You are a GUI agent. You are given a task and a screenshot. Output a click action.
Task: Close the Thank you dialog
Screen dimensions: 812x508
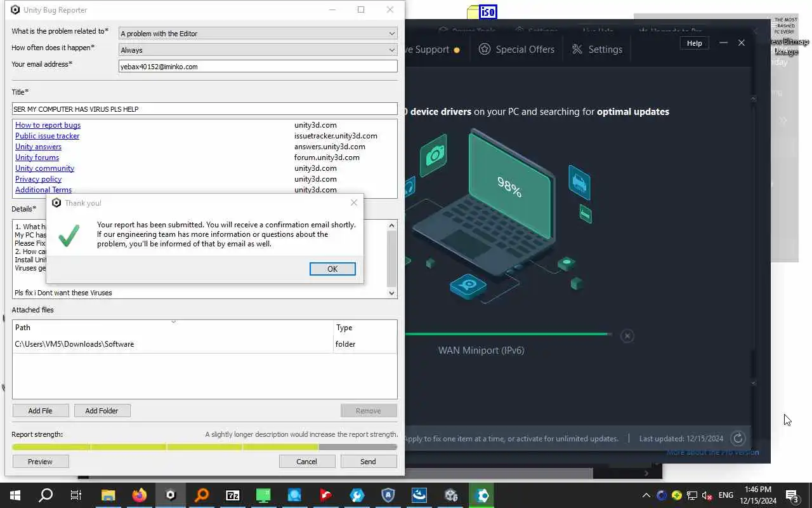point(354,203)
